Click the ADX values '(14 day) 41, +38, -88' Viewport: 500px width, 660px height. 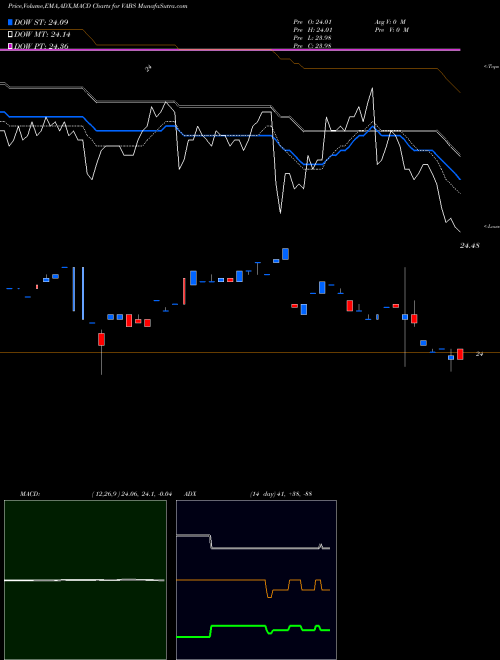281,494
